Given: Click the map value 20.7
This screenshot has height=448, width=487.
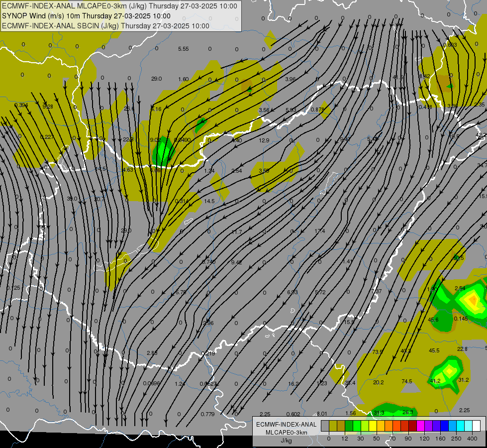Looking at the screenshot, I should click(x=99, y=199).
